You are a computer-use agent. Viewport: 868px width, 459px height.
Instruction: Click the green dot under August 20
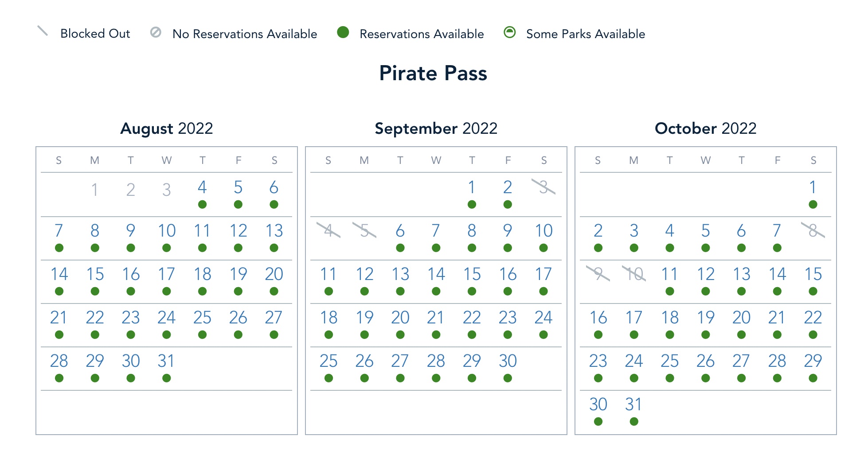pyautogui.click(x=274, y=291)
